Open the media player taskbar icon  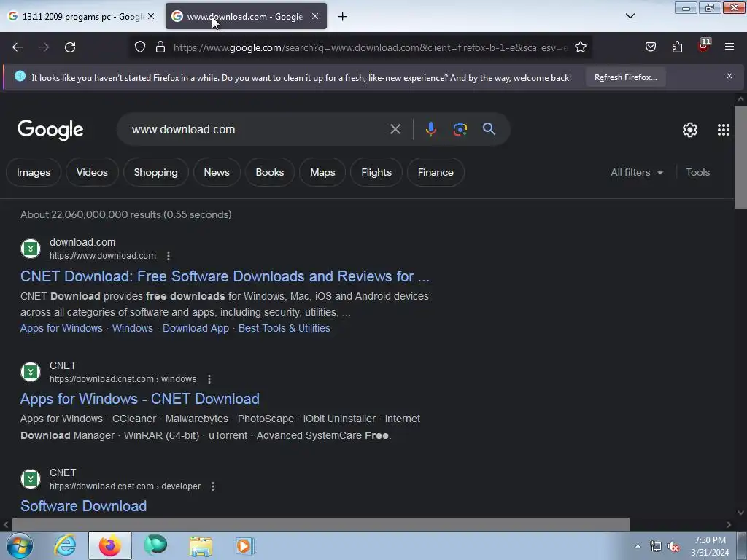pos(245,545)
